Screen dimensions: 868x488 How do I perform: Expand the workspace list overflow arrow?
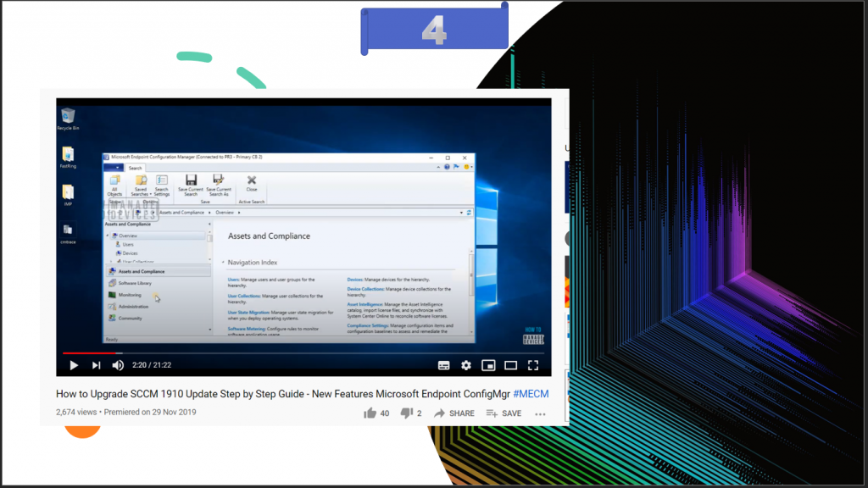(210, 330)
